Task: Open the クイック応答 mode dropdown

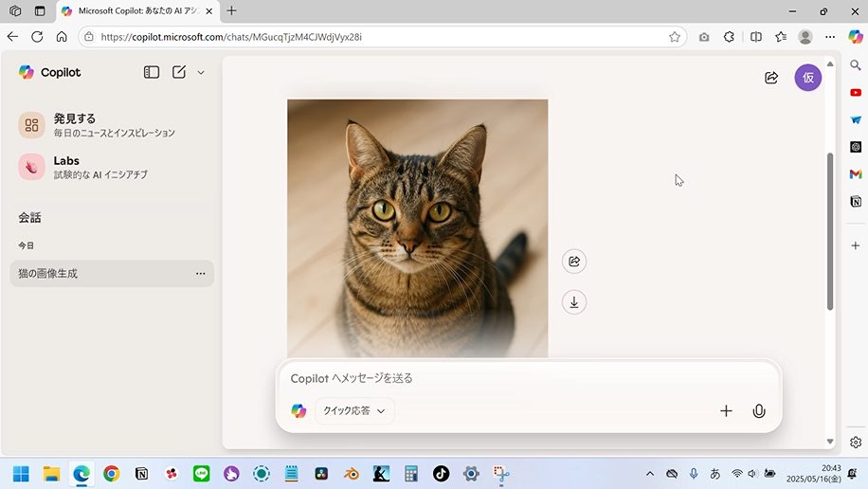Action: pyautogui.click(x=354, y=411)
